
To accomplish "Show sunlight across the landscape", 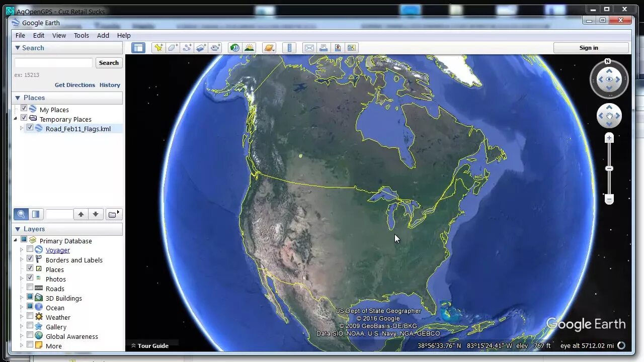I will (x=249, y=48).
